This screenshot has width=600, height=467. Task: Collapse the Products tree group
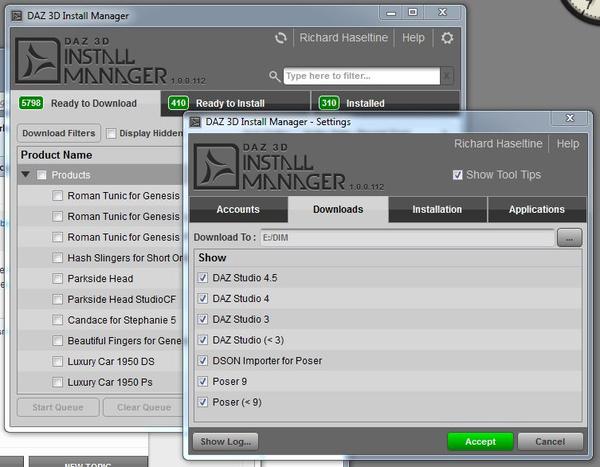26,175
